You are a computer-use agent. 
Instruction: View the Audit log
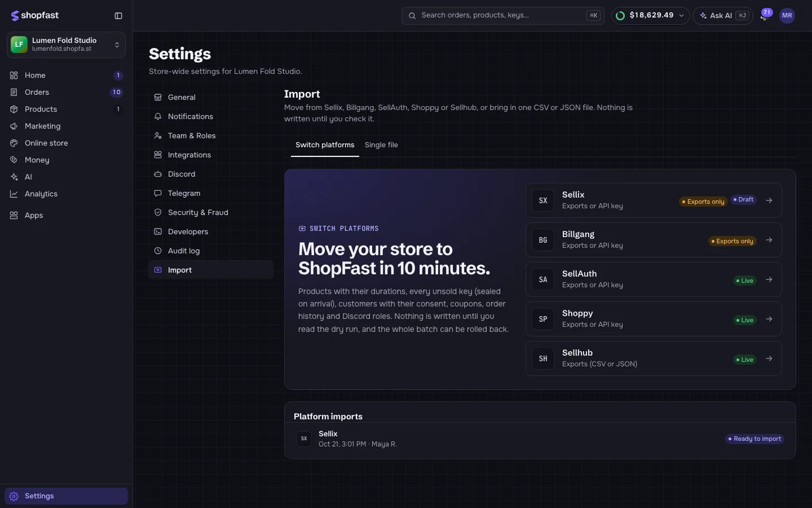(x=211, y=251)
